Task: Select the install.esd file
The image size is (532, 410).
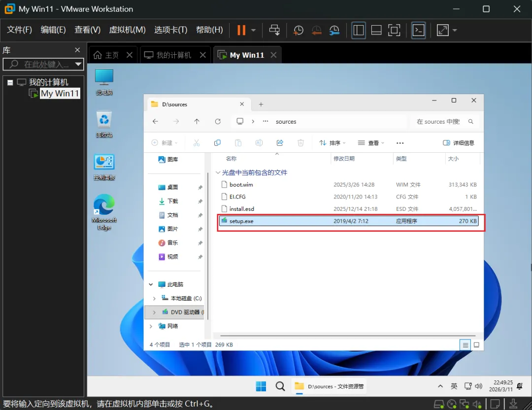Action: tap(349, 209)
